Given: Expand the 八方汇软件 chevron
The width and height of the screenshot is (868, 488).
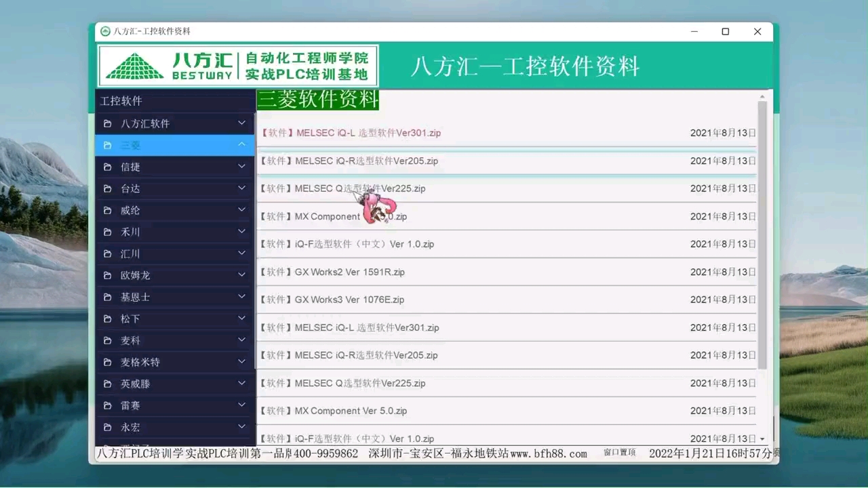Looking at the screenshot, I should [241, 123].
